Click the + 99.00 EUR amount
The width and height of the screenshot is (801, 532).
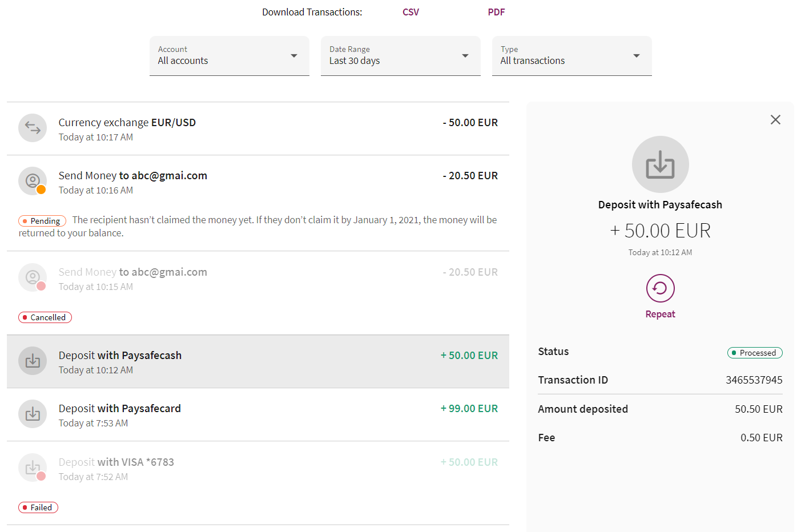[469, 409]
